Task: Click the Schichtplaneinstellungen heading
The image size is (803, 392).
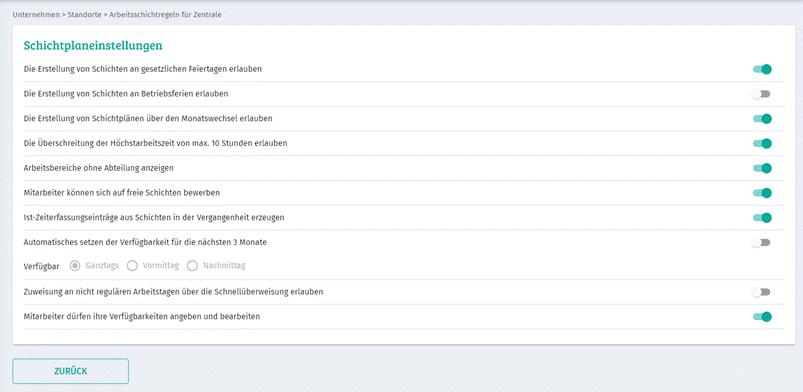Action: pyautogui.click(x=93, y=46)
